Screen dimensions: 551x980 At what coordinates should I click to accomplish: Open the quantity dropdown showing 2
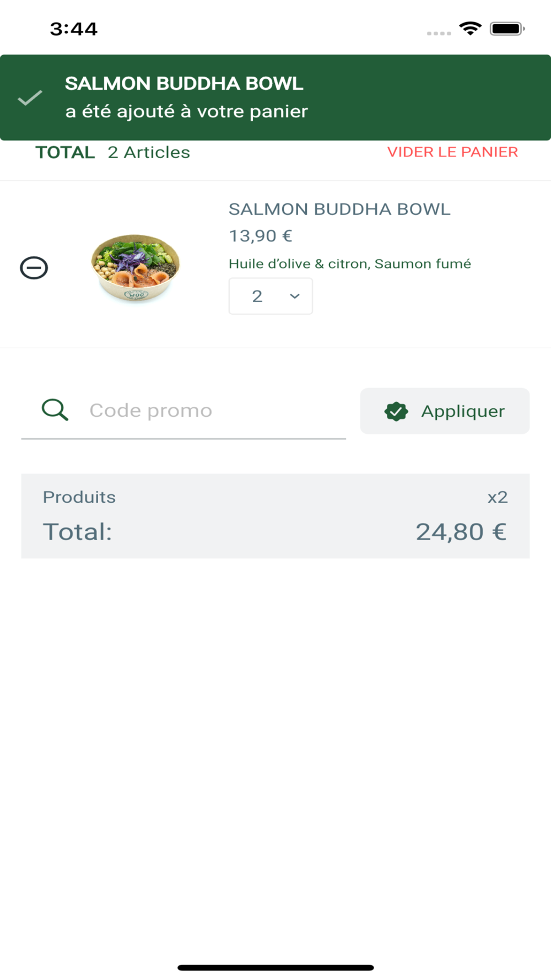[x=271, y=296]
